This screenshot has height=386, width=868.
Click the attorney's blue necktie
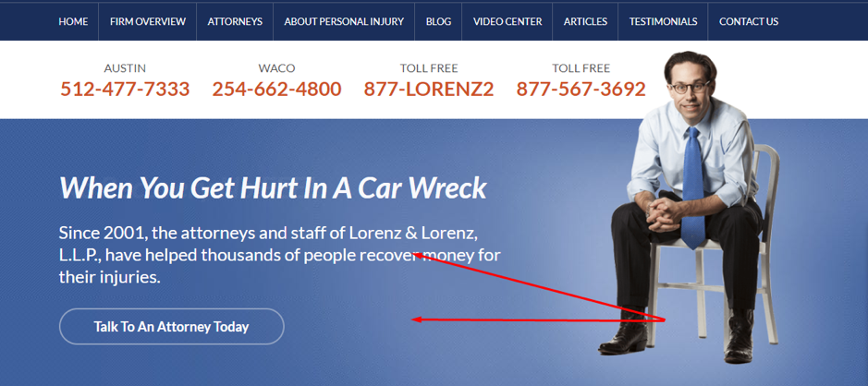point(693,188)
